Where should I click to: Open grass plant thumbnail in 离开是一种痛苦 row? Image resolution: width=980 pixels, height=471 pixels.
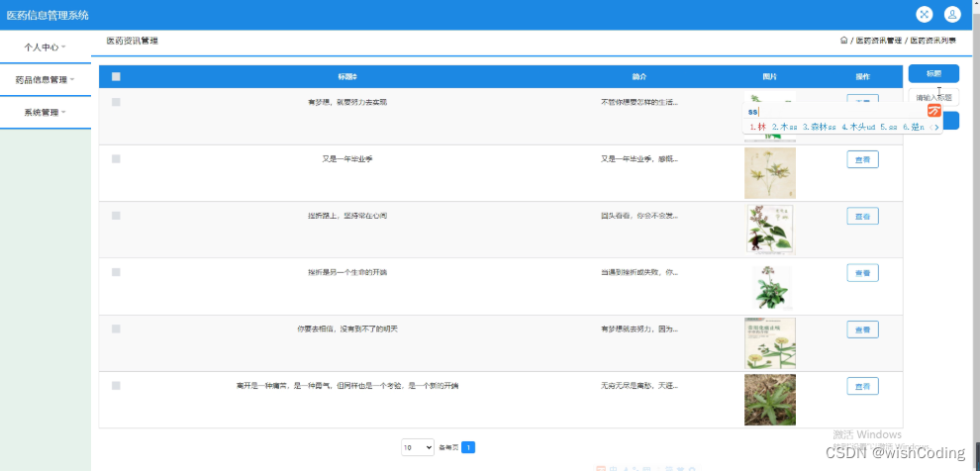pyautogui.click(x=770, y=400)
